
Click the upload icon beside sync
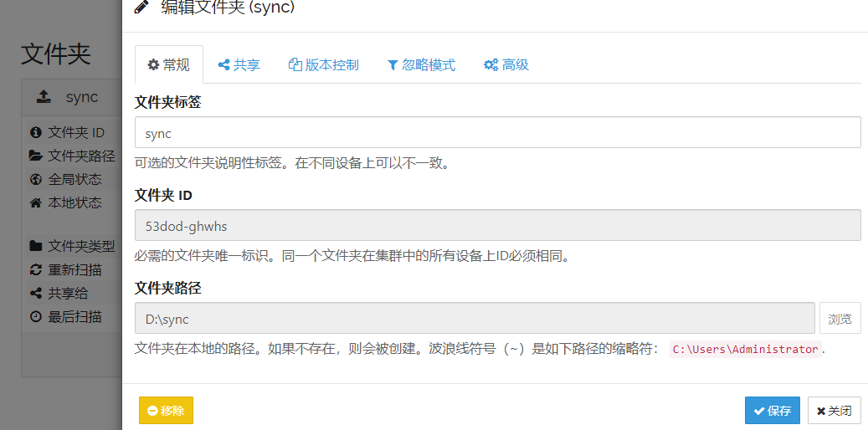(44, 97)
